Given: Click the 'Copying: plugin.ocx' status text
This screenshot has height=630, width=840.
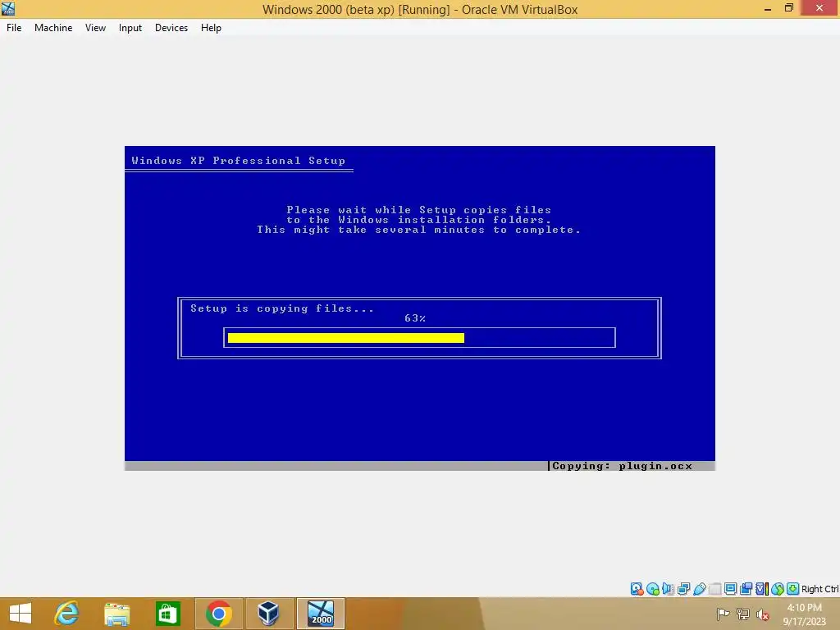Looking at the screenshot, I should pyautogui.click(x=622, y=466).
